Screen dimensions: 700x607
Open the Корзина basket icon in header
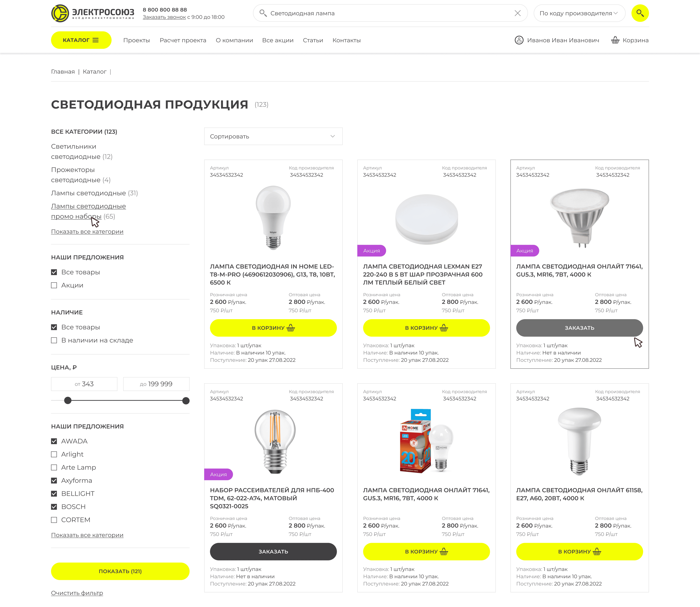[x=615, y=40]
